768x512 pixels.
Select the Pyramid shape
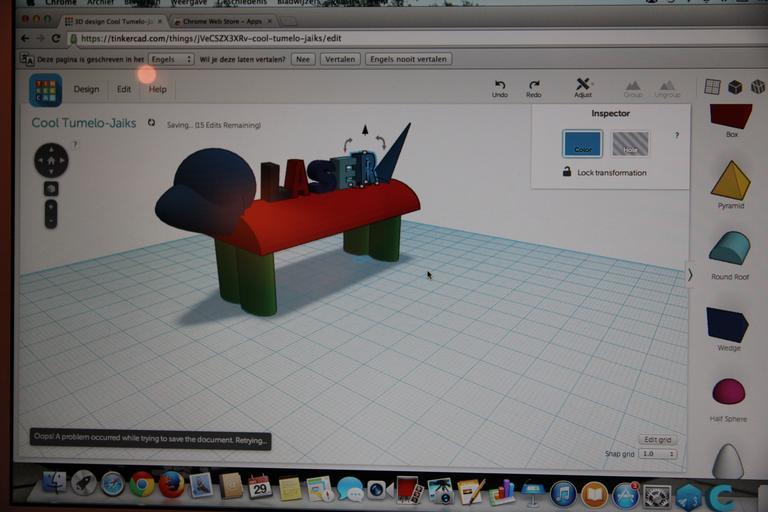point(730,180)
